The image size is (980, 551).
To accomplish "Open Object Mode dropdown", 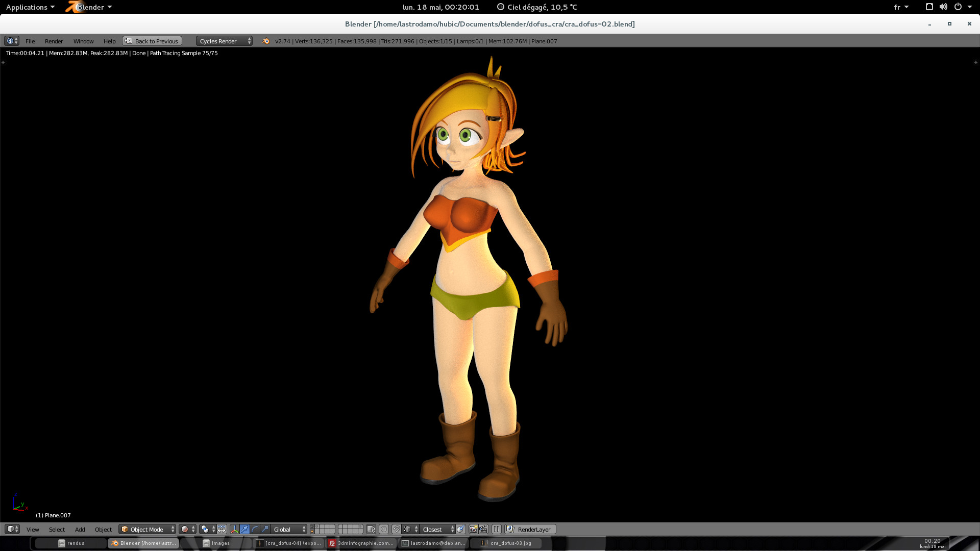I will [147, 529].
